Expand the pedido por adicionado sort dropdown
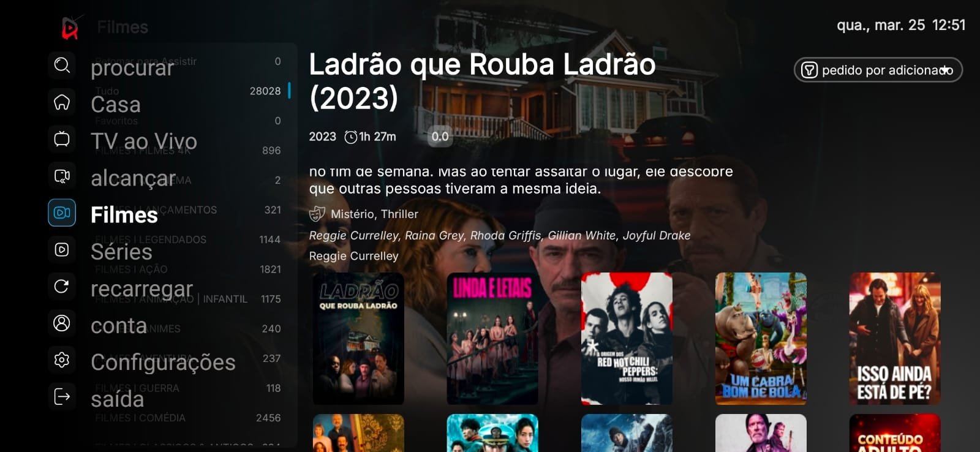Screen dimensions: 980x452 pyautogui.click(x=878, y=70)
